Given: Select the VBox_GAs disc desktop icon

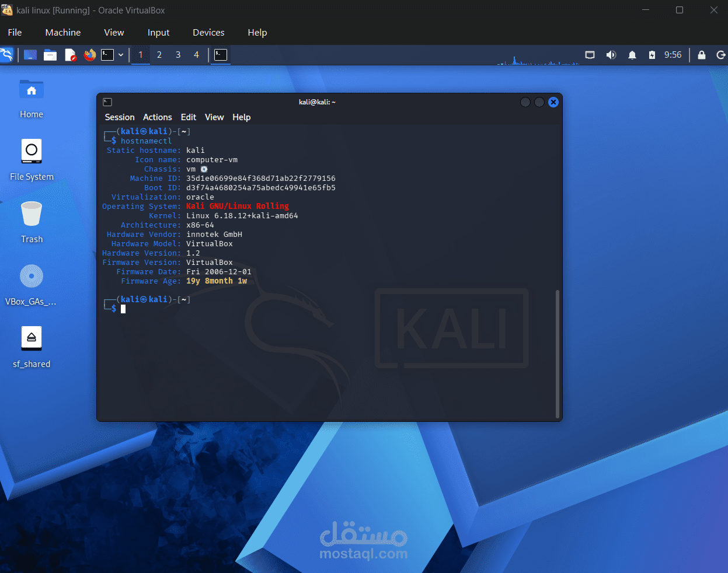Looking at the screenshot, I should [x=32, y=285].
